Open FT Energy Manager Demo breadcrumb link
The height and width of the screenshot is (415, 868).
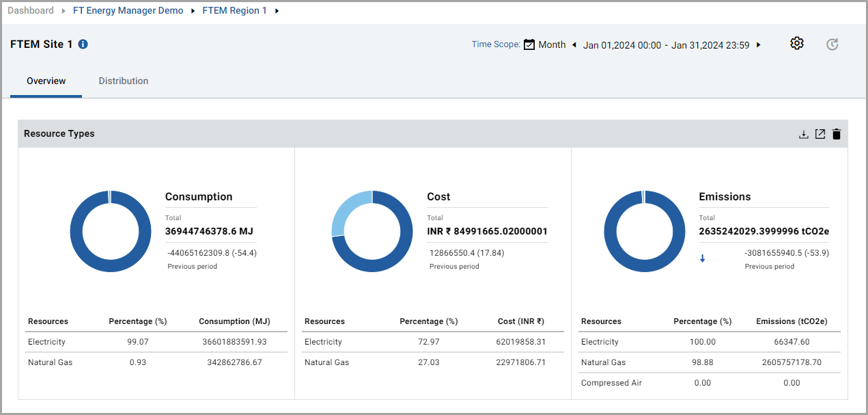pyautogui.click(x=128, y=10)
